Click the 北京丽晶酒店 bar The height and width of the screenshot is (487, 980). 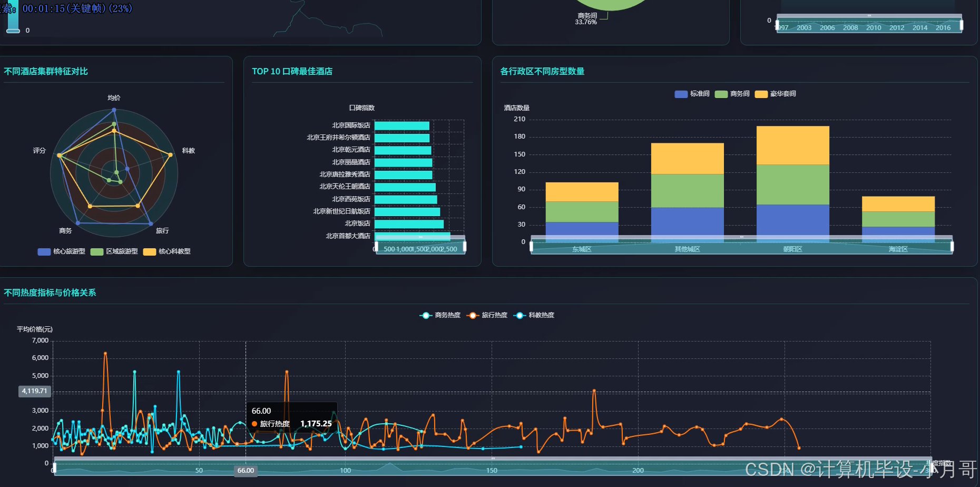point(403,162)
